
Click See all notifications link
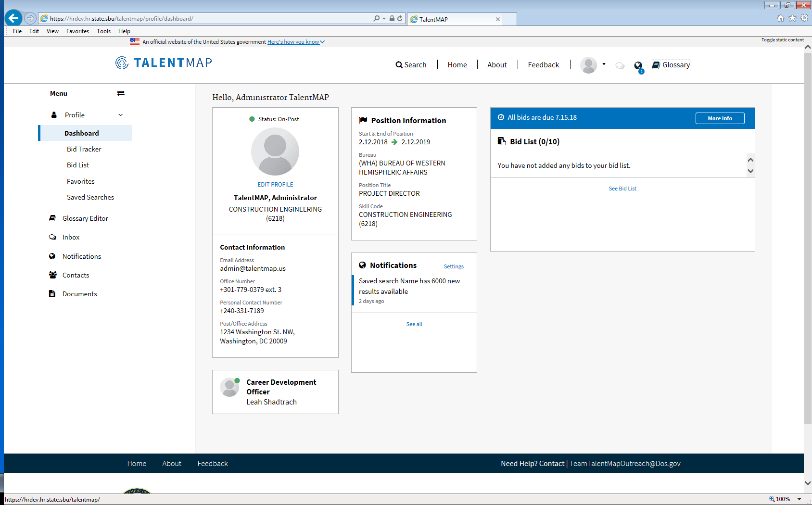point(414,324)
